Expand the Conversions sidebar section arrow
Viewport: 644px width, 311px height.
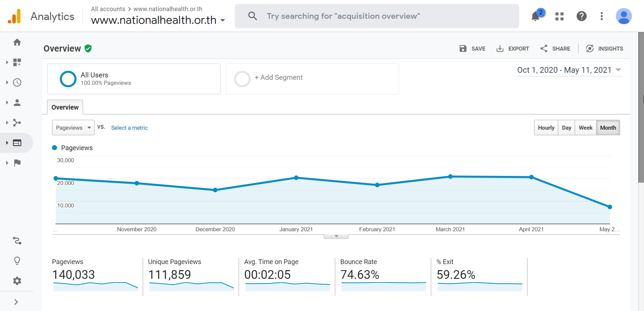(x=7, y=163)
